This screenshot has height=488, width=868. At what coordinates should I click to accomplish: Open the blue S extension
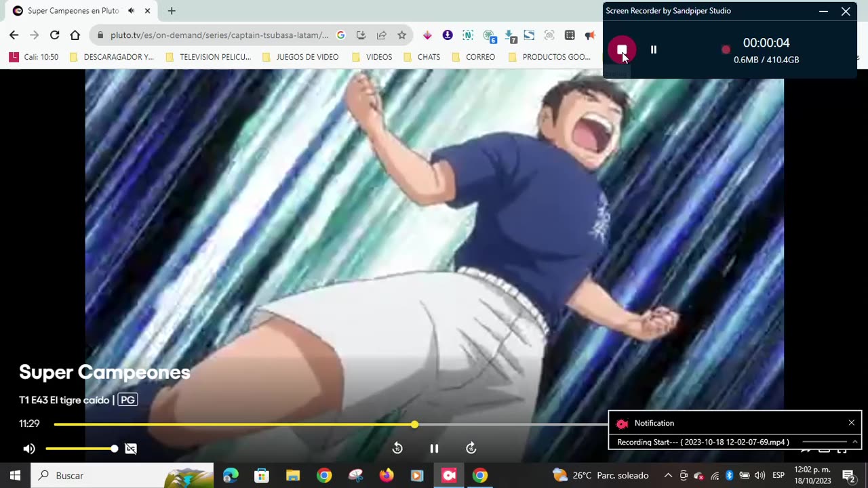(x=529, y=35)
